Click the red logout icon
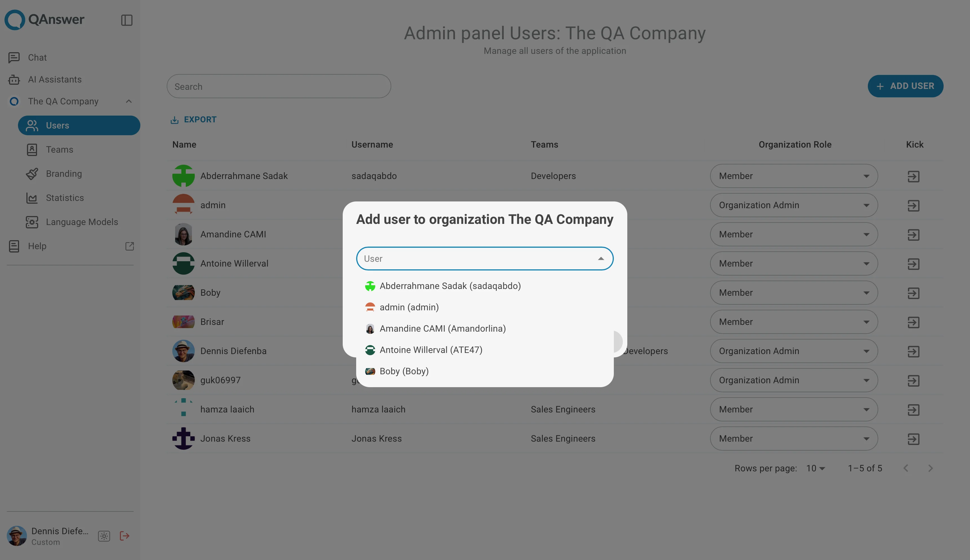The width and height of the screenshot is (970, 560). click(124, 536)
